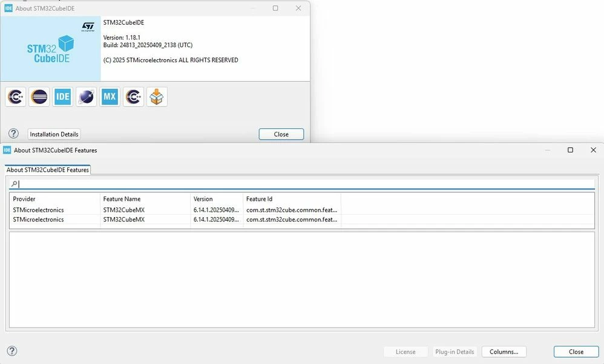
Task: Open Installation Details
Action: coord(54,134)
